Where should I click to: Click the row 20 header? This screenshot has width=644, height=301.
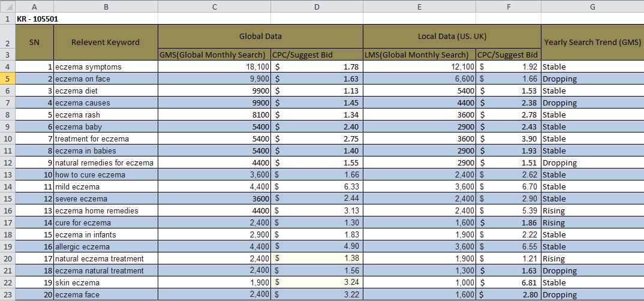7,258
